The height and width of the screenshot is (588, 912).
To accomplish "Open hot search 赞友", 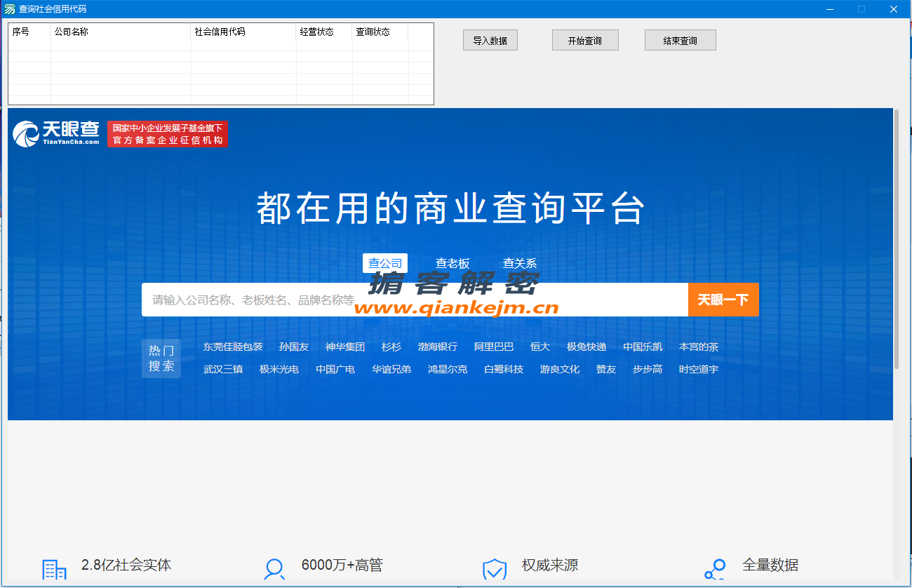I will pyautogui.click(x=606, y=369).
